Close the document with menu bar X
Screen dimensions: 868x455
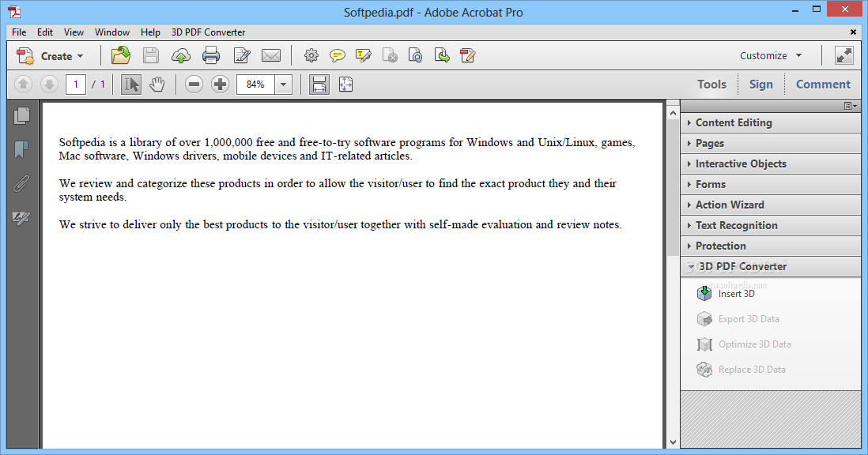(853, 32)
